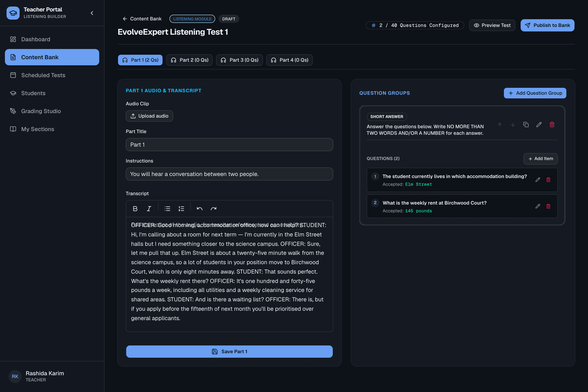Switch to Part 3 (0 Qs) tab
Image resolution: width=588 pixels, height=392 pixels.
239,60
